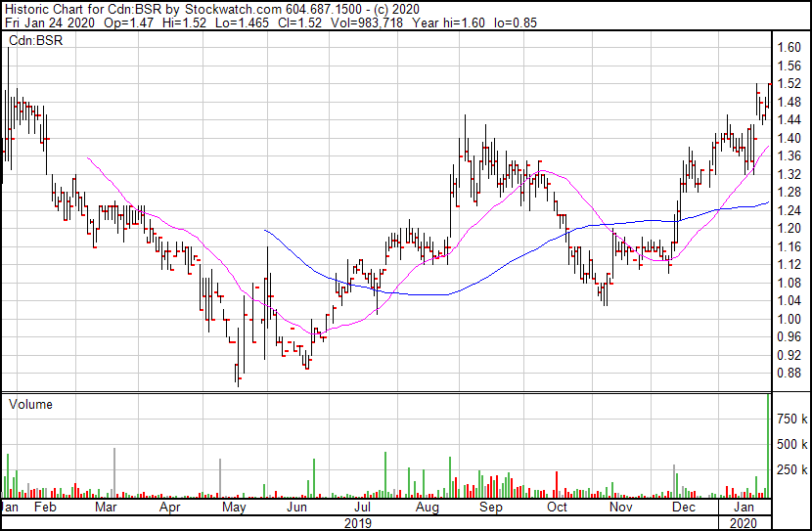
Task: Click the tallest green volume bar in January 2020
Action: (x=769, y=446)
